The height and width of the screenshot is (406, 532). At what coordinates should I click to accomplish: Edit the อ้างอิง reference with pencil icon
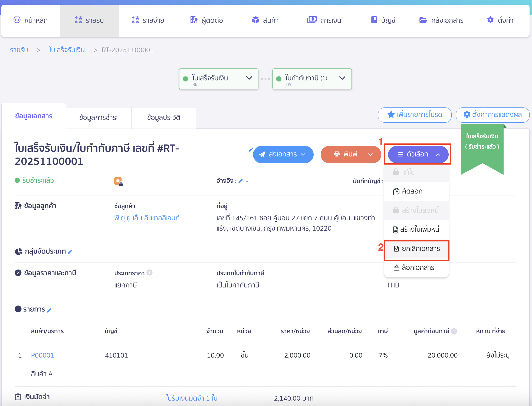pyautogui.click(x=241, y=181)
